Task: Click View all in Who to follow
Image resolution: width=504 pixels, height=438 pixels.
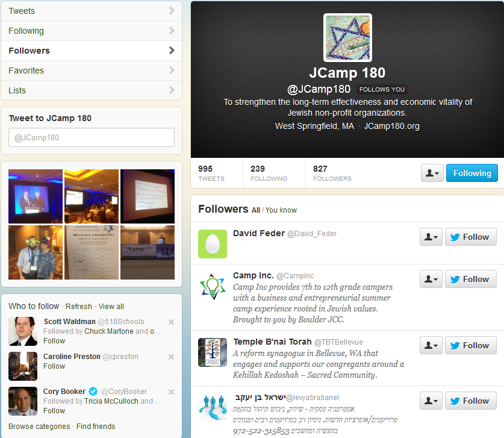Action: (111, 307)
